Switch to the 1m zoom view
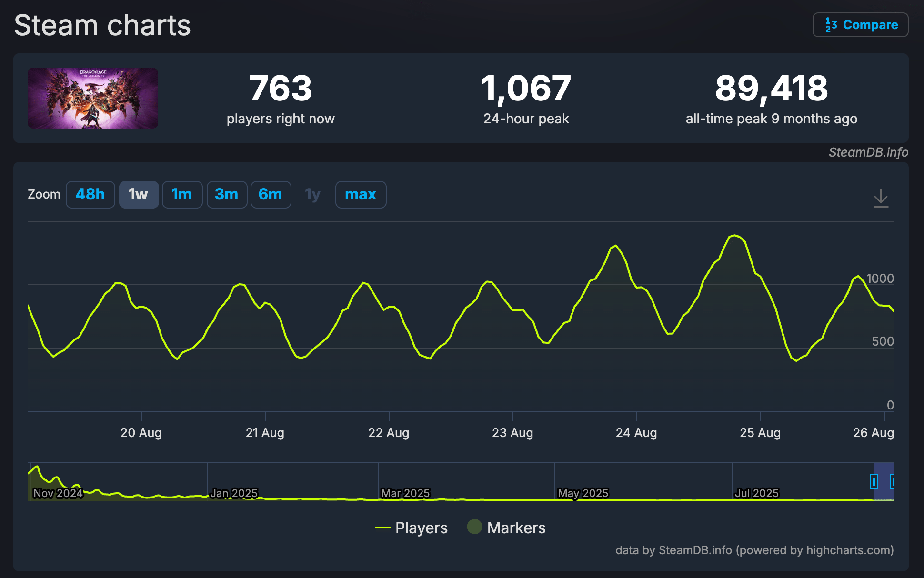This screenshot has width=924, height=578. (x=182, y=194)
